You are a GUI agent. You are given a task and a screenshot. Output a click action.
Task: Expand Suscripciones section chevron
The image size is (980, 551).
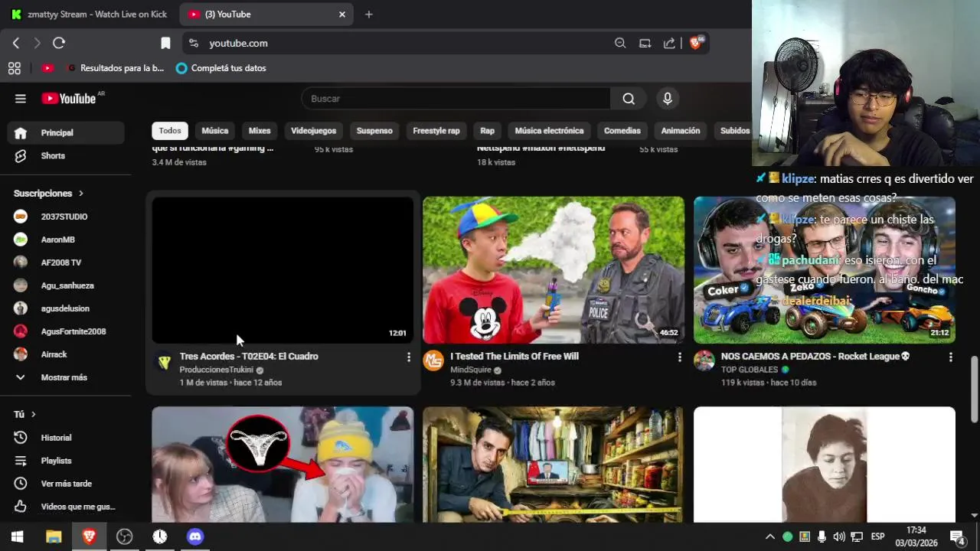[x=80, y=194]
